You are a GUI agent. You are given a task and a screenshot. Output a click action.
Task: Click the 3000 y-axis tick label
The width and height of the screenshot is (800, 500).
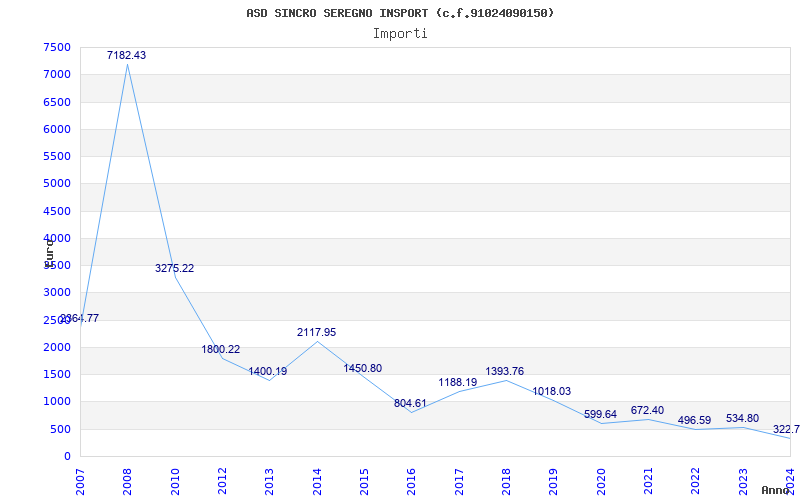point(57,292)
